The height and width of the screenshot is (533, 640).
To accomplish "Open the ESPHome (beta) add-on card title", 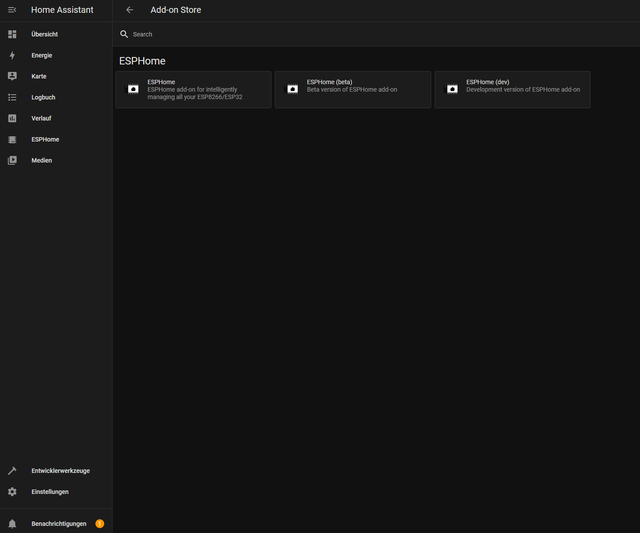I will click(329, 82).
